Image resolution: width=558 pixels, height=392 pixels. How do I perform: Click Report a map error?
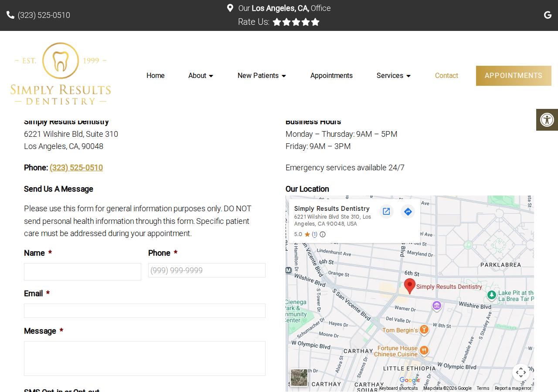(513, 389)
